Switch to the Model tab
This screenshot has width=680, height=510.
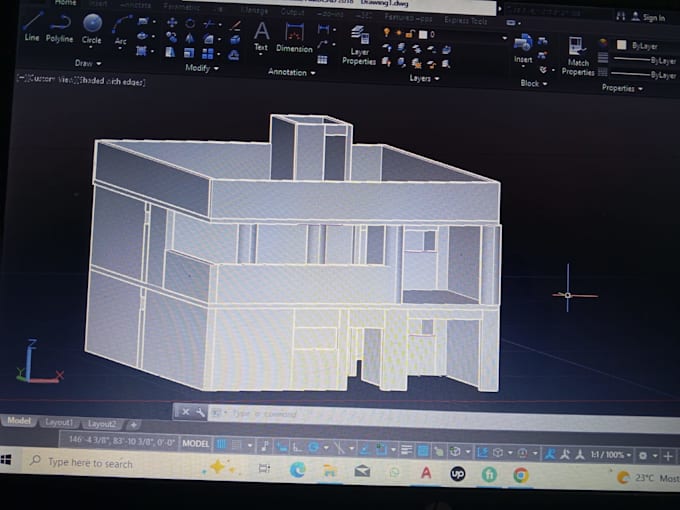tap(19, 421)
